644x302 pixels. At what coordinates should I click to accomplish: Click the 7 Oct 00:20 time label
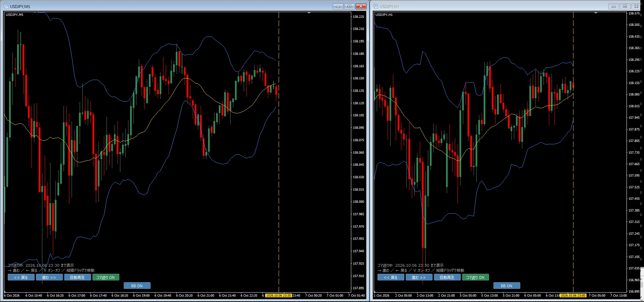tap(313, 296)
